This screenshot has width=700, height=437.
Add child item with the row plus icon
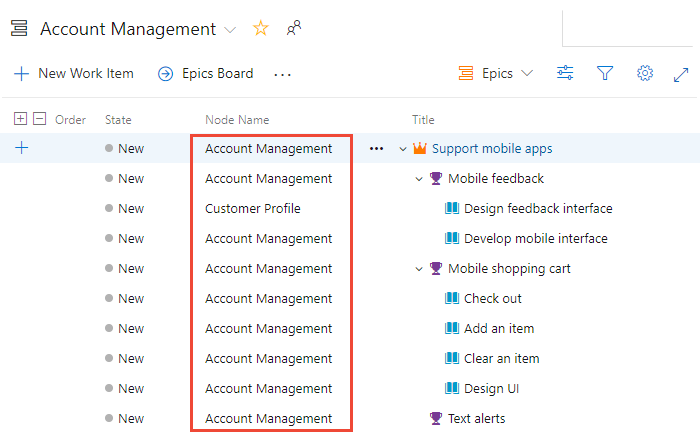point(21,148)
